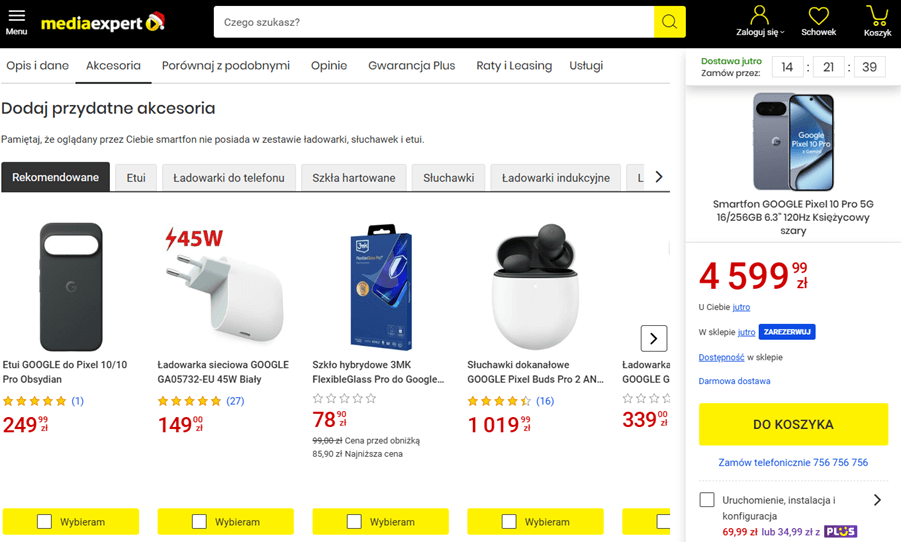Click the Media Expert logo
Image resolution: width=901 pixels, height=542 pixels.
point(102,22)
